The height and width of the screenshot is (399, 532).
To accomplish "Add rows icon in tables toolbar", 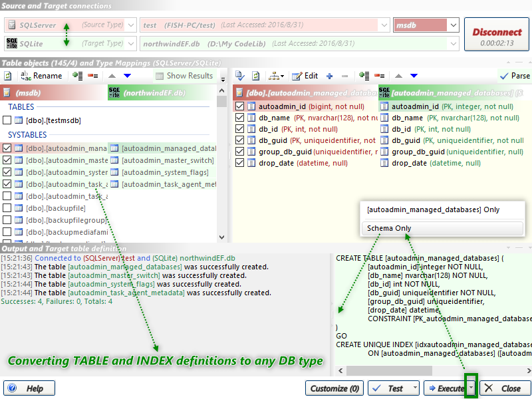I will point(78,76).
